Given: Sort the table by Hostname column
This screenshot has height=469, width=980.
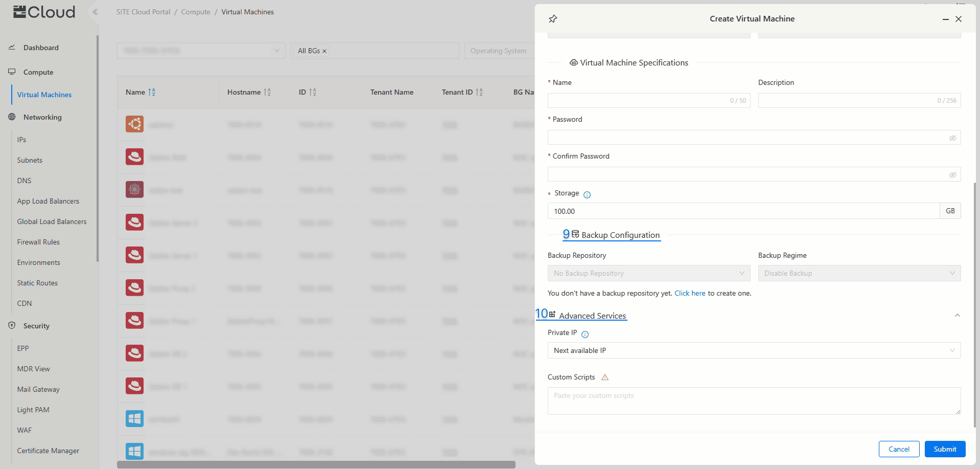Looking at the screenshot, I should point(267,92).
